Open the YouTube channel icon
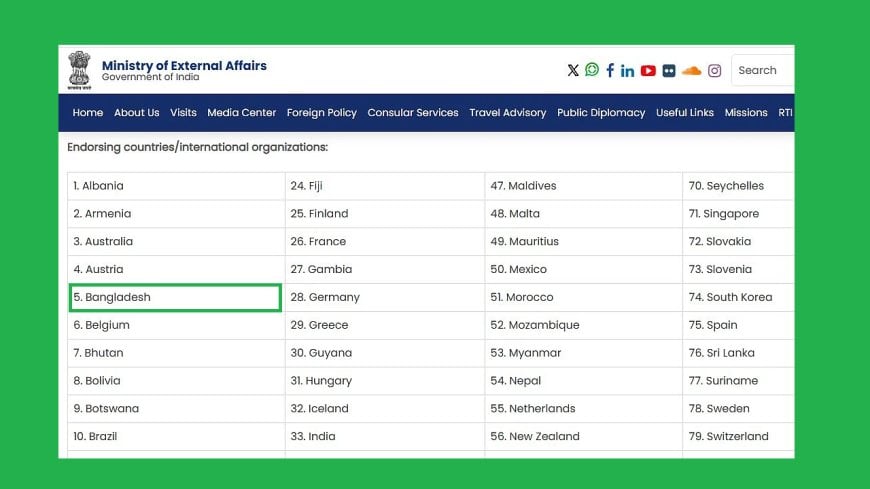870x489 pixels. [648, 71]
